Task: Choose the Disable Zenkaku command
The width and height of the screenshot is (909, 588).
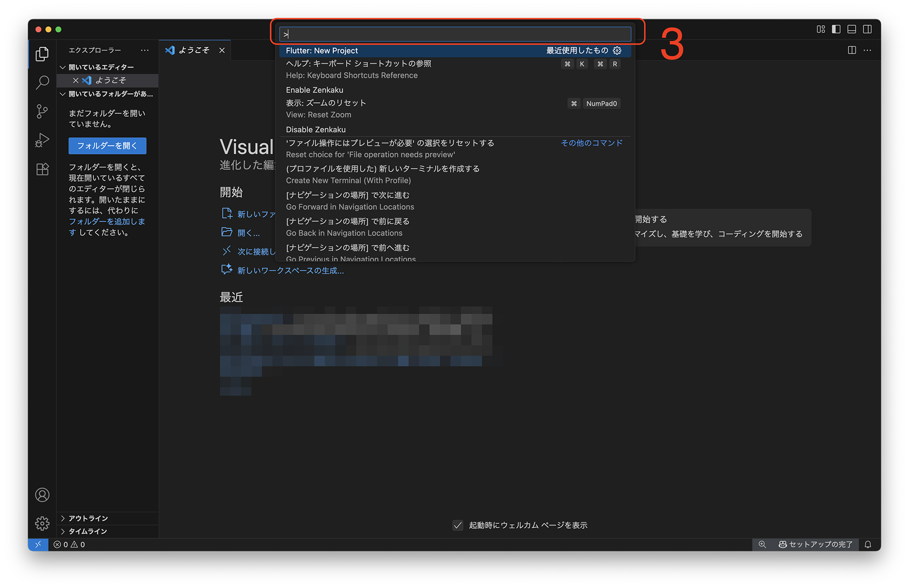Action: pos(455,130)
